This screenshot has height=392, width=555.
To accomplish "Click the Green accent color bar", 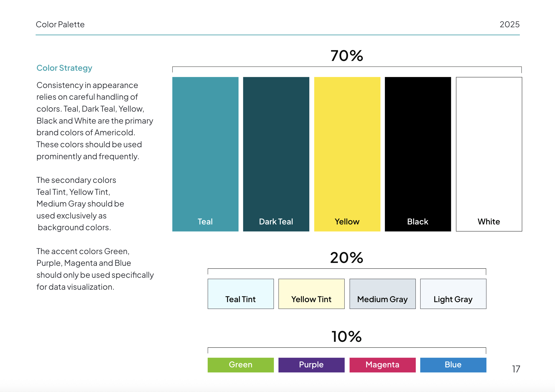I will (x=241, y=365).
